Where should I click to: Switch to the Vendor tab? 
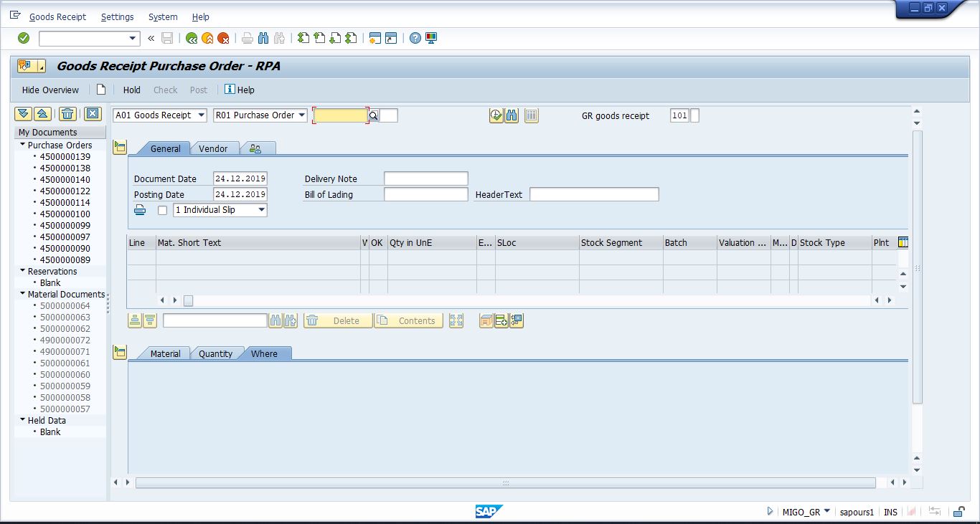(x=213, y=148)
